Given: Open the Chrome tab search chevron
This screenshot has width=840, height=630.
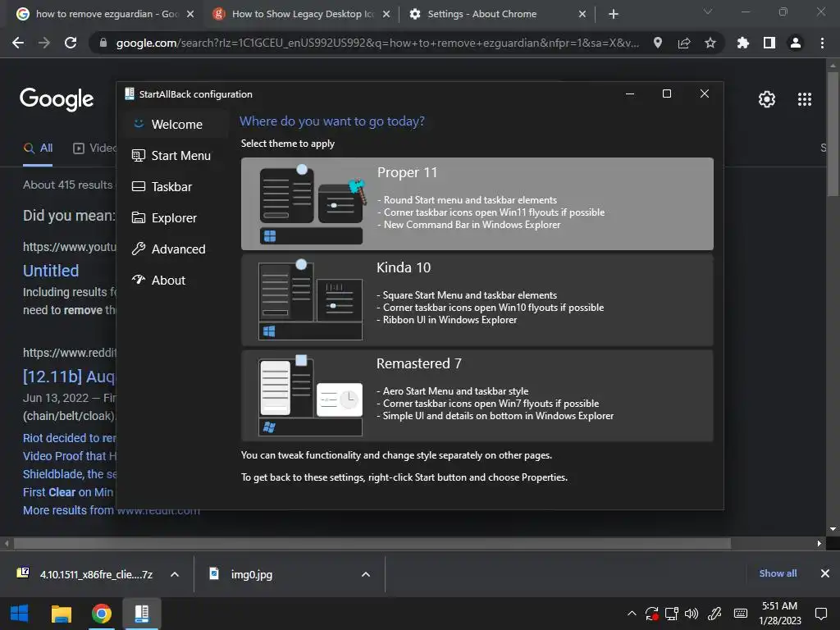Looking at the screenshot, I should 708,11.
